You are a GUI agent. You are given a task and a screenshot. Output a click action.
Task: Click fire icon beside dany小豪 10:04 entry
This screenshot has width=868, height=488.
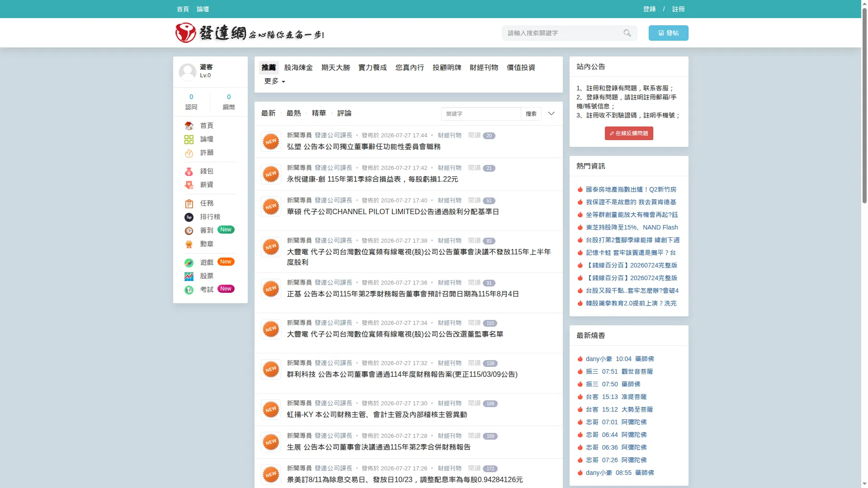tap(580, 359)
